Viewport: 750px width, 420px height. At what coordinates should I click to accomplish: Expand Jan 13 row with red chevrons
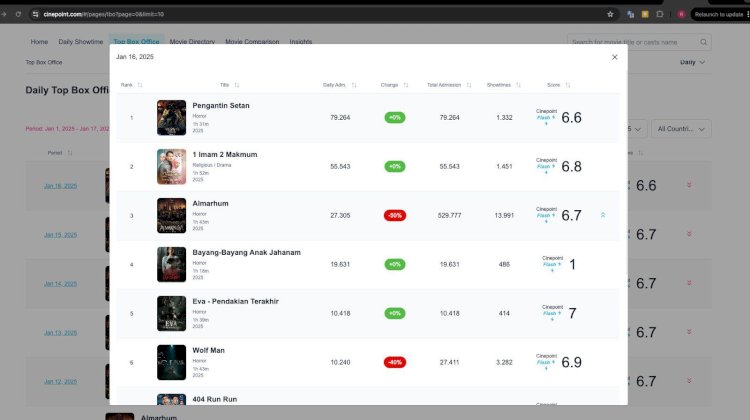pos(689,332)
